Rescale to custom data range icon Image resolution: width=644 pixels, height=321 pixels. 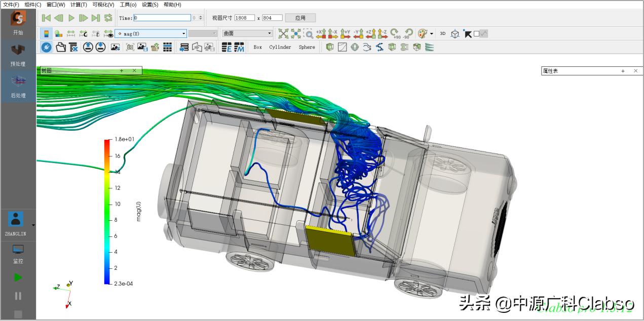click(83, 33)
